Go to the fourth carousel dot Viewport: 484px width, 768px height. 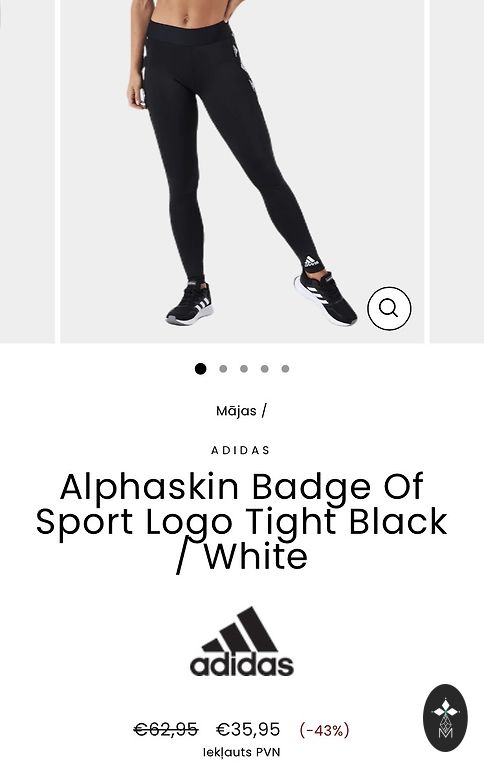tap(265, 369)
